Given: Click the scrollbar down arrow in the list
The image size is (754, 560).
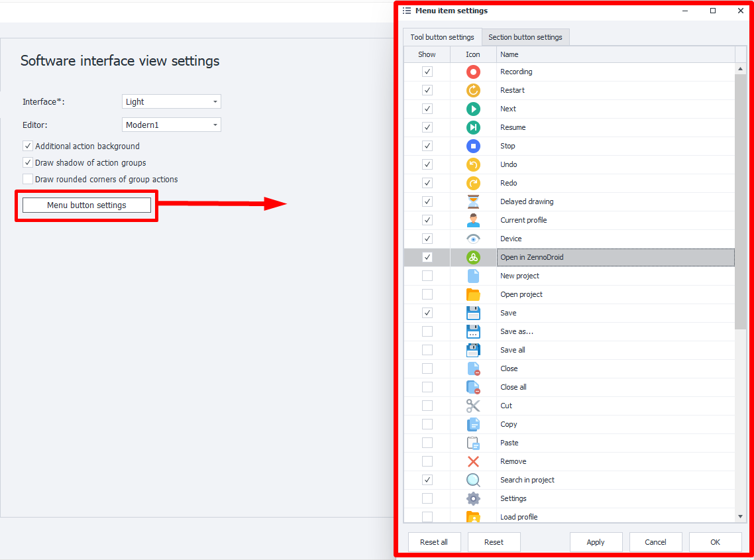Looking at the screenshot, I should (740, 516).
